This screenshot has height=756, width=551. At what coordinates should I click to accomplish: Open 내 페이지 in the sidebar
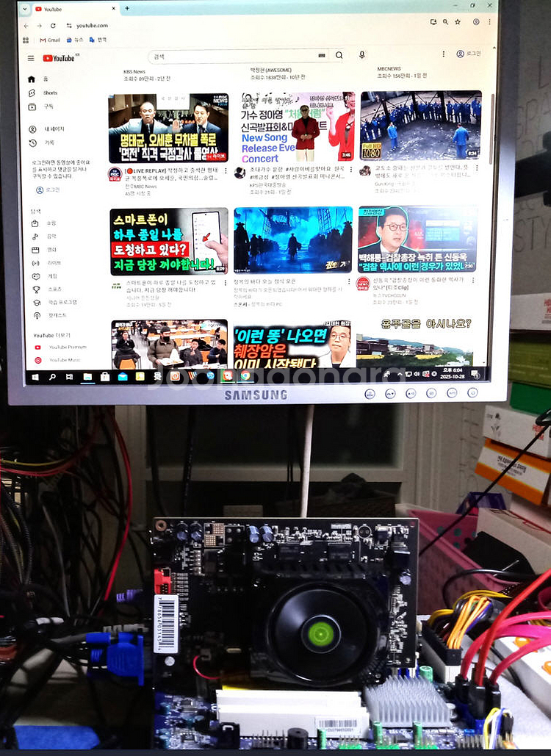(47, 129)
